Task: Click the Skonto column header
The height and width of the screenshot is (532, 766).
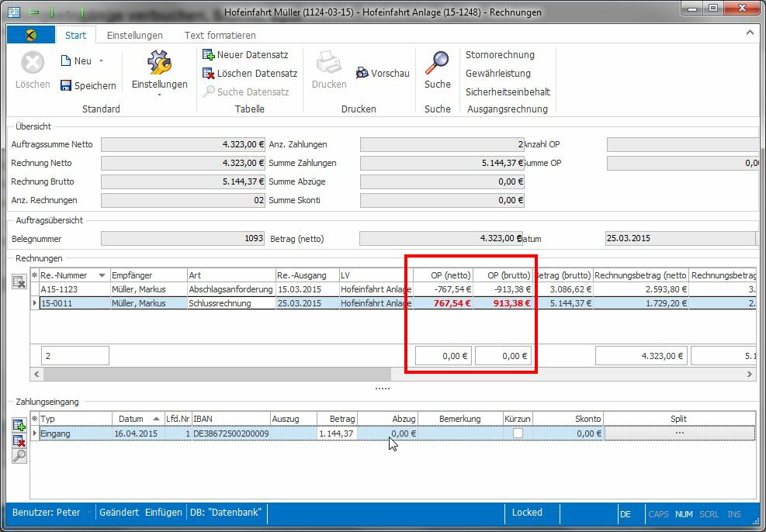Action: point(568,419)
